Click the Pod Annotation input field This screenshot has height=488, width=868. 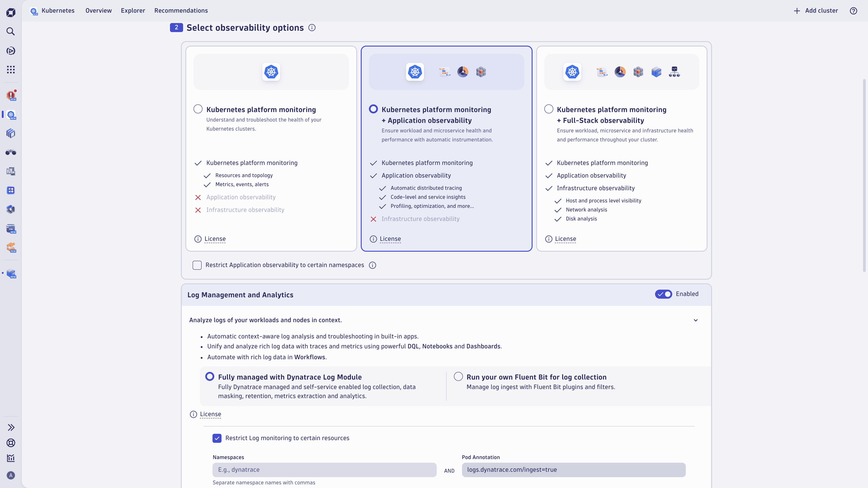(573, 470)
